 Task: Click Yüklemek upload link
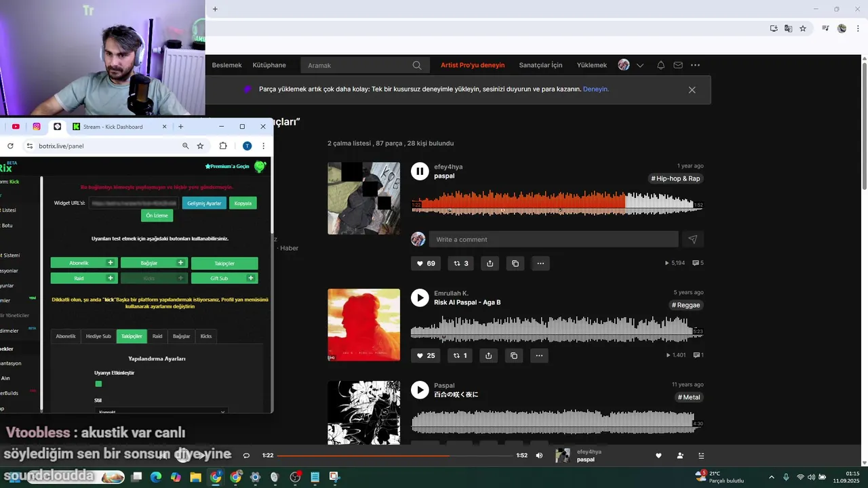592,65
